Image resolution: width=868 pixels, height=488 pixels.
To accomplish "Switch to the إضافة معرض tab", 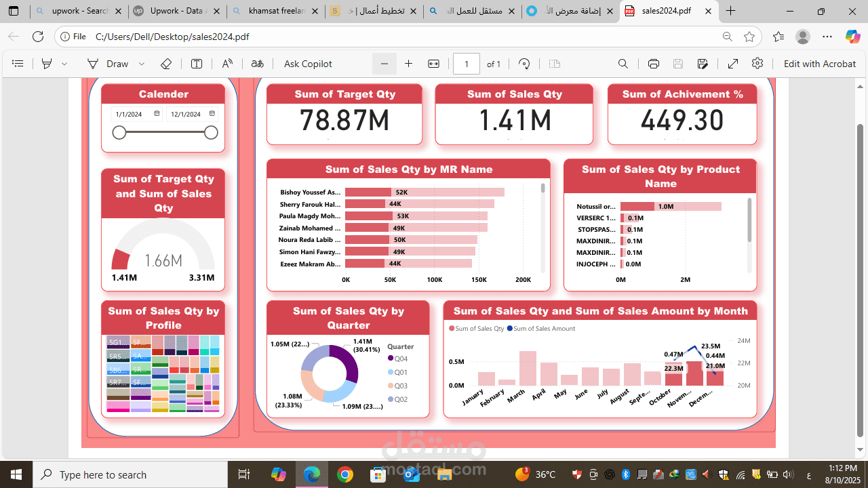I will click(x=571, y=12).
